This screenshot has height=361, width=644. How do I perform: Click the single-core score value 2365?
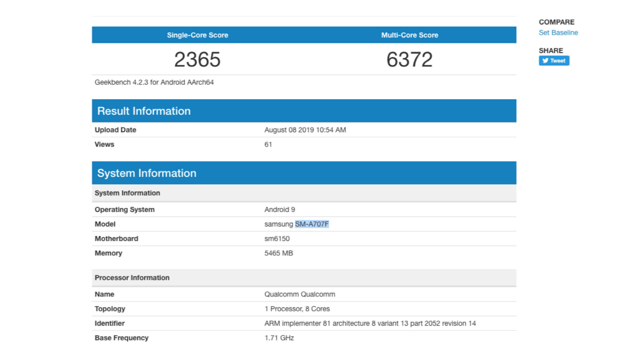point(197,59)
